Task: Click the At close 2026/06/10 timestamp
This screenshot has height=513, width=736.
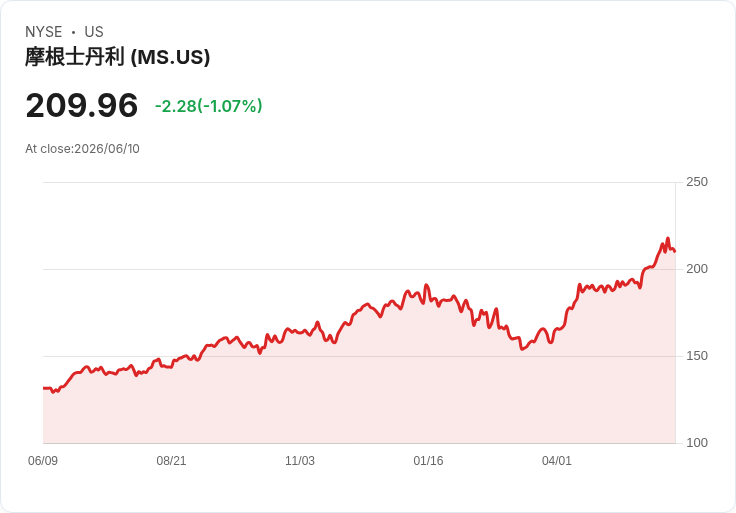Action: tap(82, 149)
